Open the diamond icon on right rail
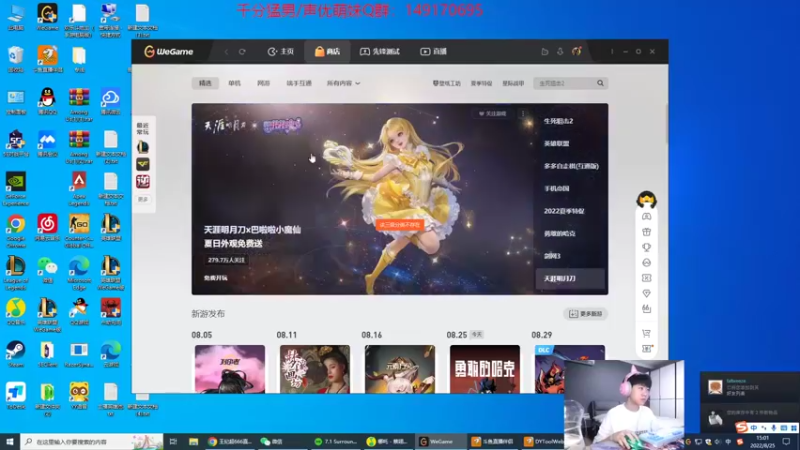800x450 pixels. click(646, 293)
